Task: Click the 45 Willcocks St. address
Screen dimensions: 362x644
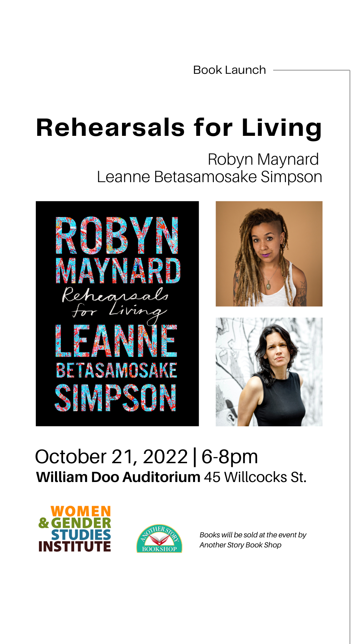Action: pos(255,477)
